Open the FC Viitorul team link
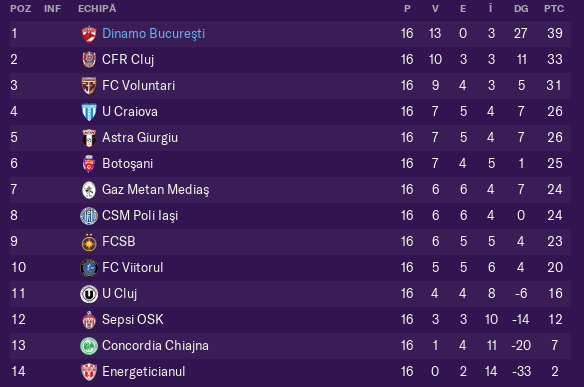Screen dimensions: 584x387 coord(133,267)
